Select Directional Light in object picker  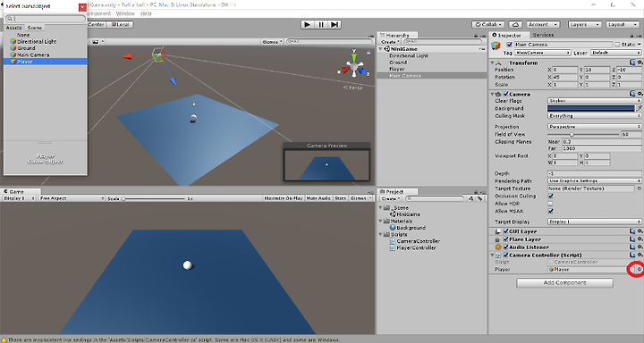click(46, 41)
